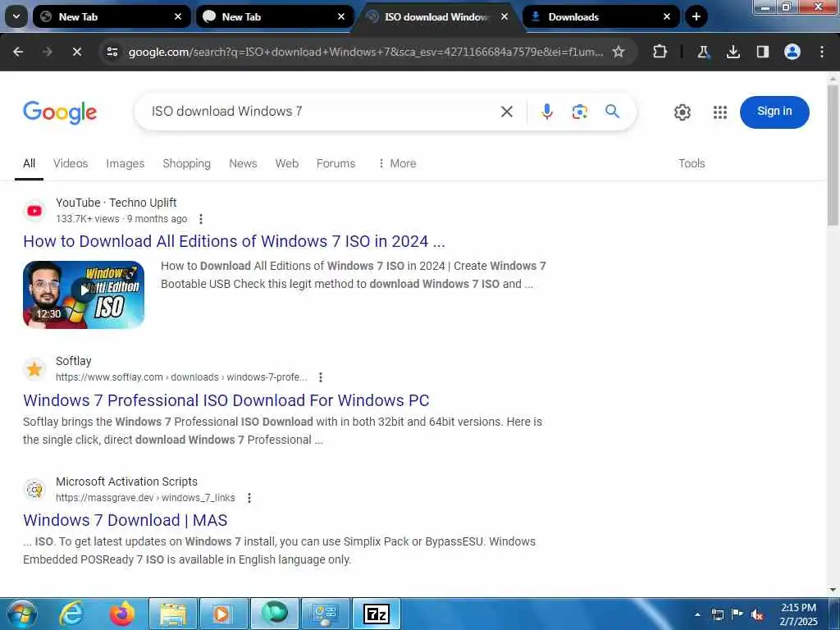
Task: Close the ISO download Windows tab
Action: tap(504, 16)
